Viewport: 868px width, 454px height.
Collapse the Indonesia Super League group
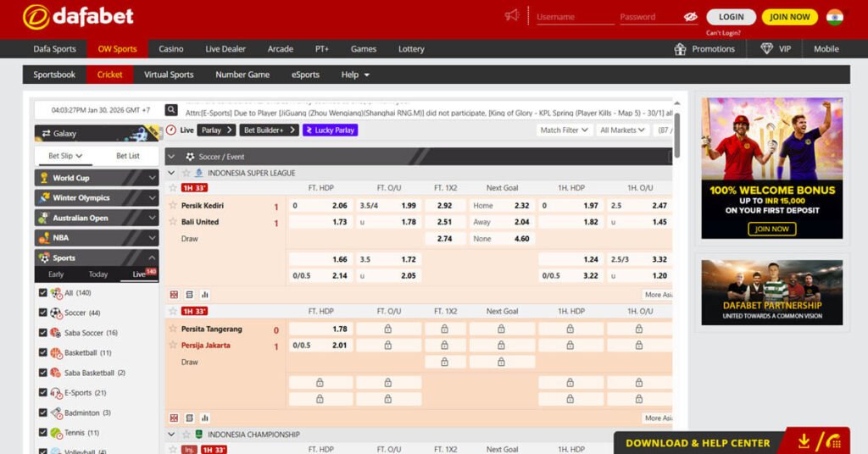[x=171, y=173]
